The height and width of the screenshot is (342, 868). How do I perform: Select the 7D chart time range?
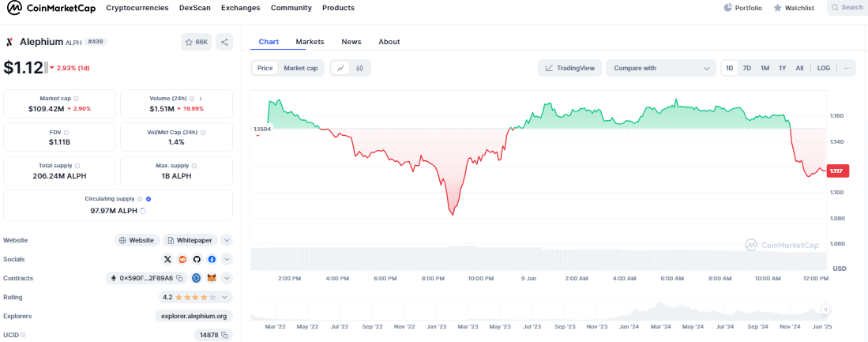point(746,68)
